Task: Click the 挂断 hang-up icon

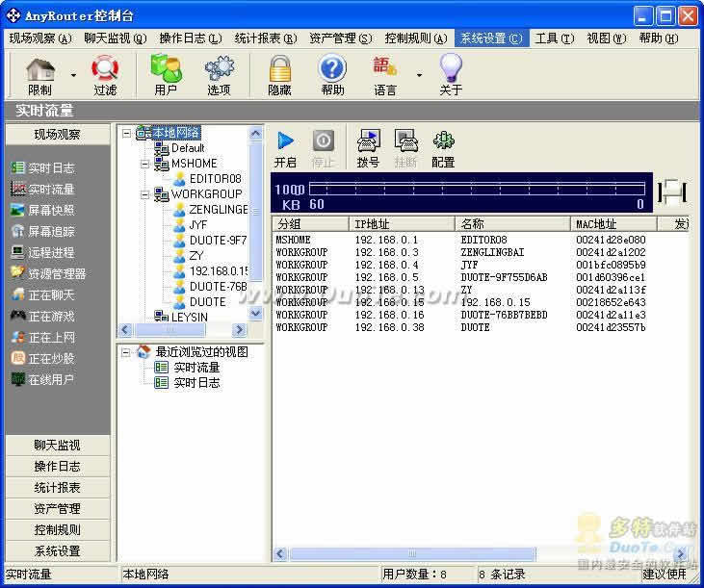Action: point(405,141)
